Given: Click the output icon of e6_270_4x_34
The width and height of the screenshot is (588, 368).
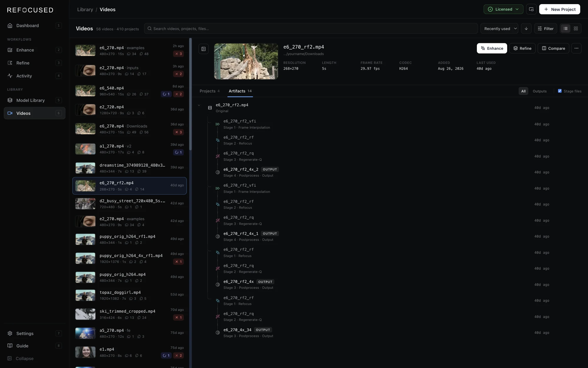Looking at the screenshot, I should tap(218, 333).
